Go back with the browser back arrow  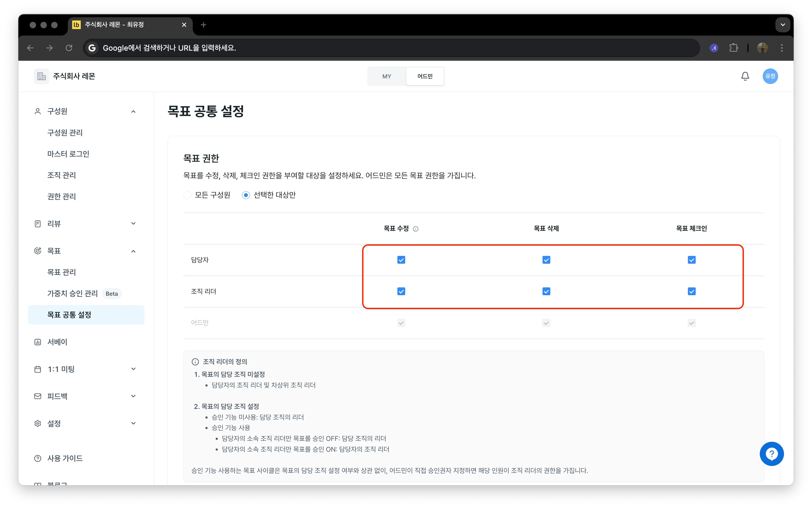point(30,48)
